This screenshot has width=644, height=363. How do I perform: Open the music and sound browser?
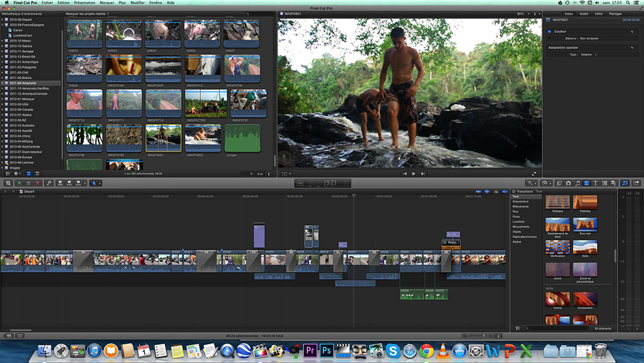[578, 183]
